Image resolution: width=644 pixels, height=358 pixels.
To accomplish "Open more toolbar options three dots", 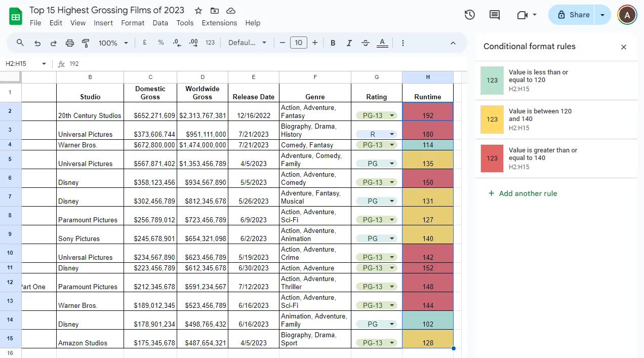I will 403,43.
